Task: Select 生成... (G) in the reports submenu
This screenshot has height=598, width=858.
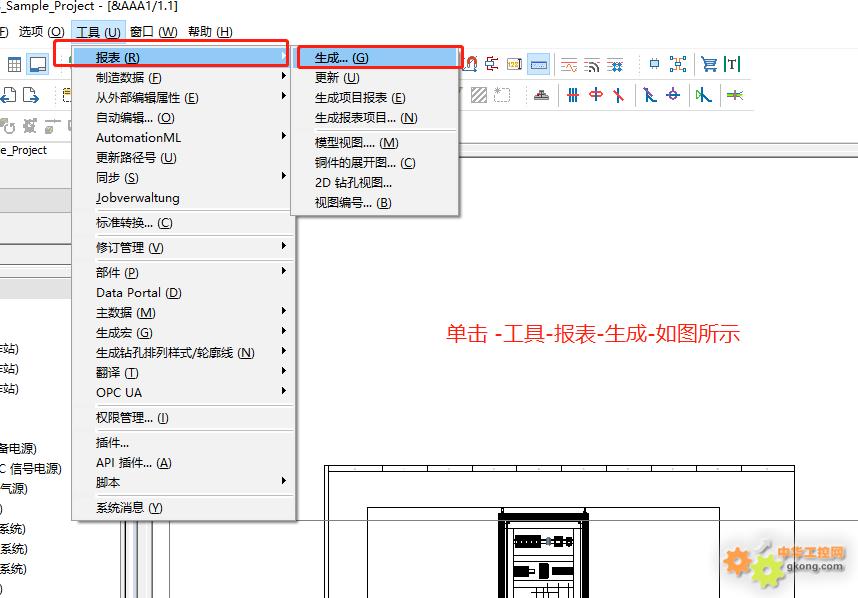Action: pyautogui.click(x=342, y=58)
